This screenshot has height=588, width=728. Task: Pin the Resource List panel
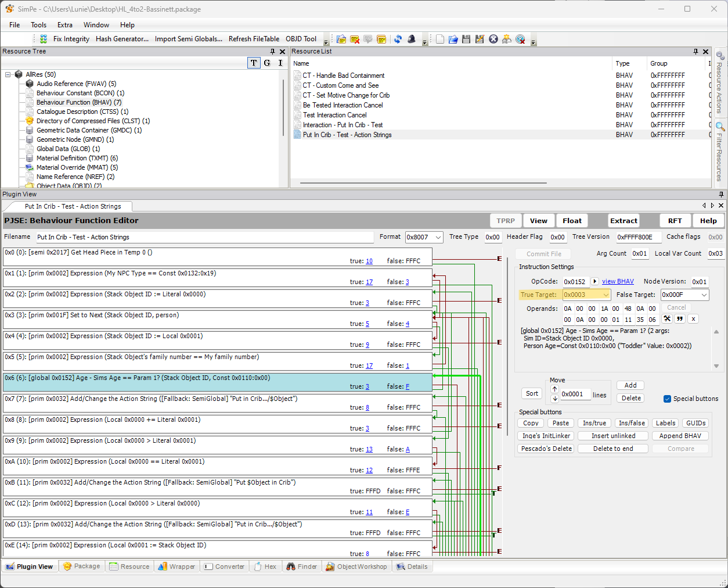pyautogui.click(x=695, y=52)
